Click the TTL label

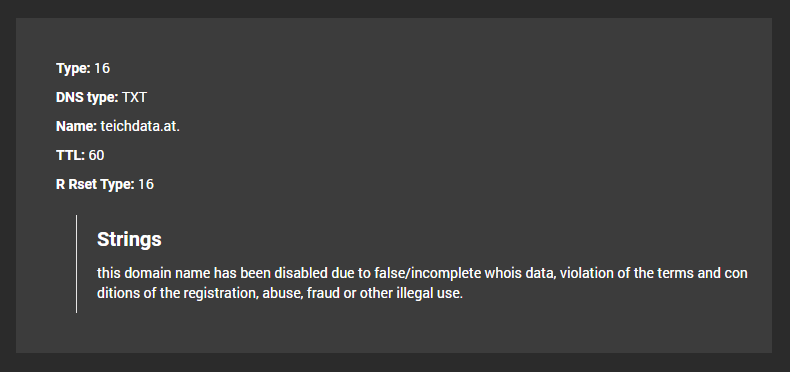click(x=70, y=155)
